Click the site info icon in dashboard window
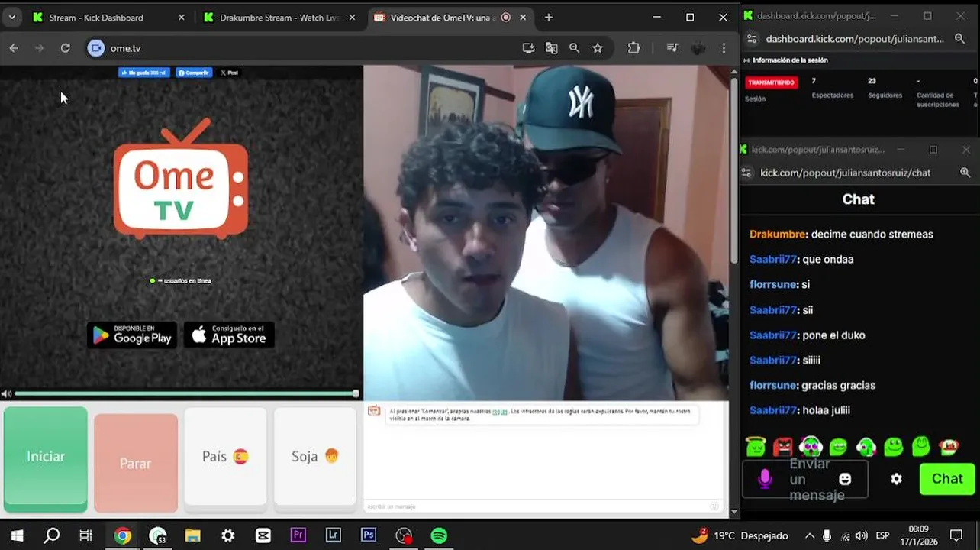Screen dimensions: 980x550 point(752,39)
